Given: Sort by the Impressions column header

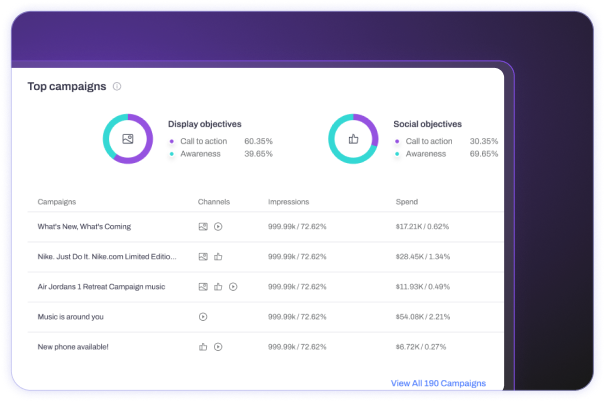Looking at the screenshot, I should (x=288, y=202).
